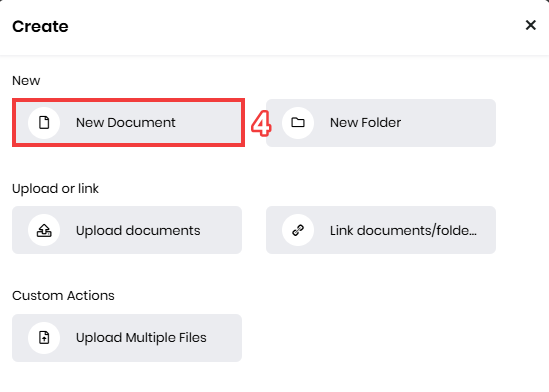Viewport: 549px width, 392px height.
Task: Choose the New Folder label
Action: 366,123
